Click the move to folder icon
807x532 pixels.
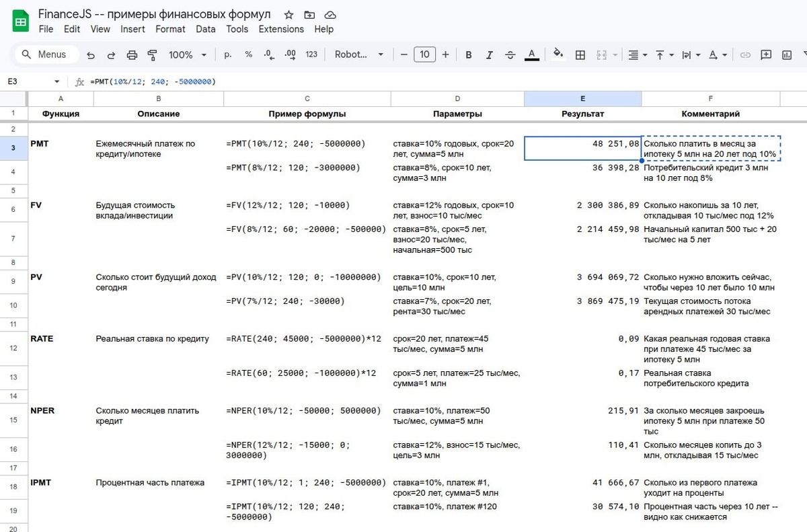coord(309,15)
